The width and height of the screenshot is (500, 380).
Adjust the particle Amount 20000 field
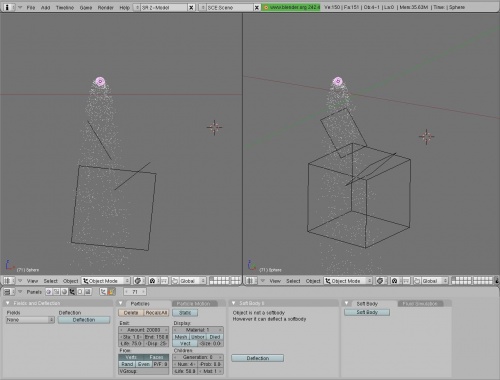[144, 330]
